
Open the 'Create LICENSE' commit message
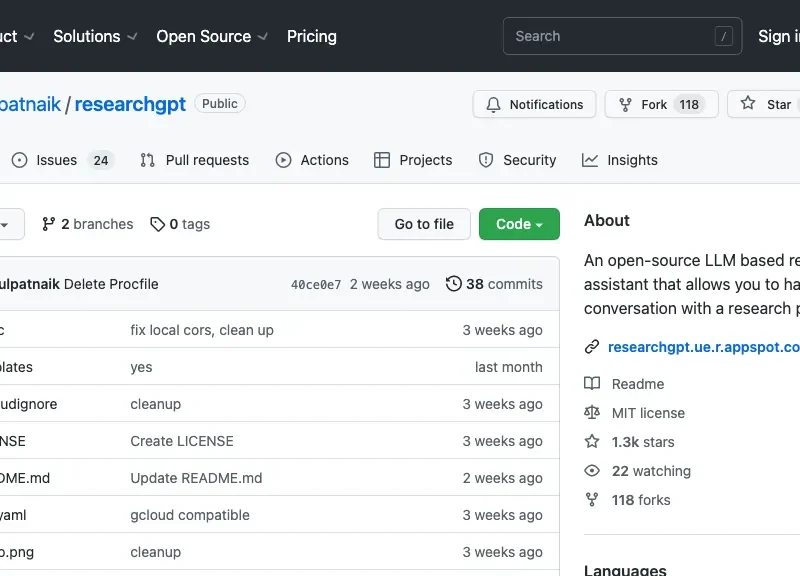tap(182, 441)
